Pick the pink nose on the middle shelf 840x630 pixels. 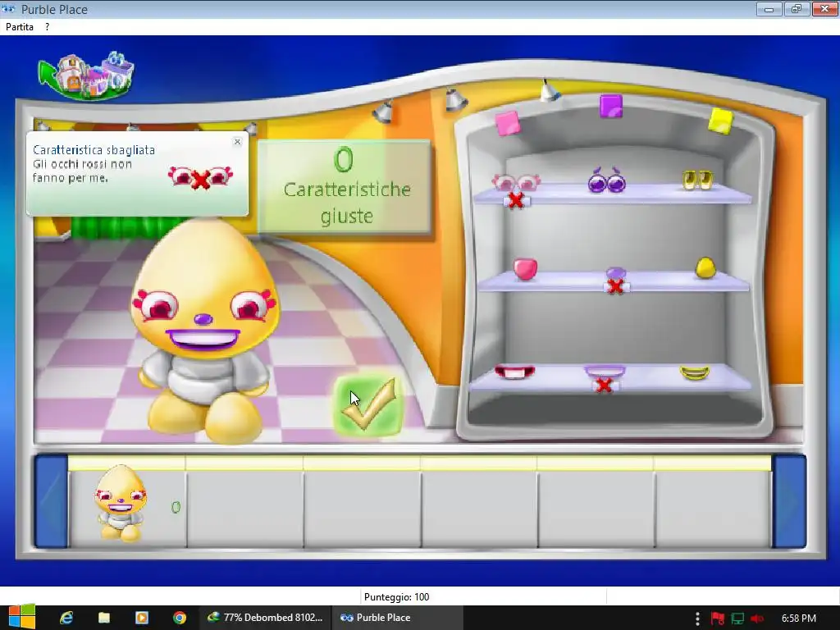(525, 269)
